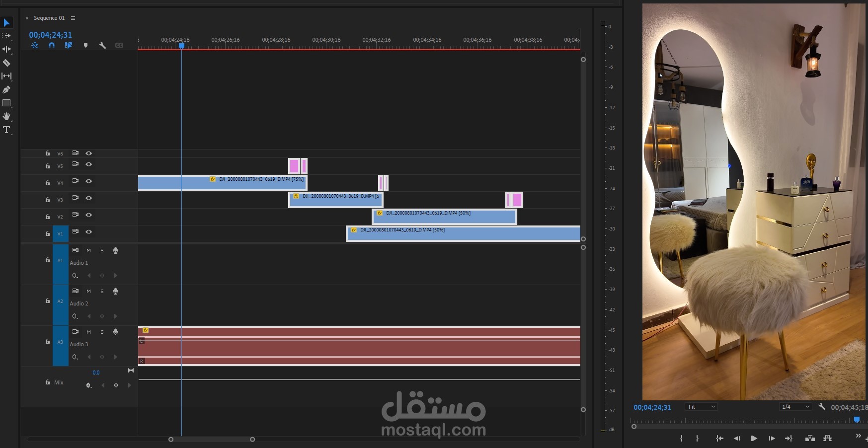Enable voice-over record on Audio 1
868x448 pixels.
tap(115, 251)
